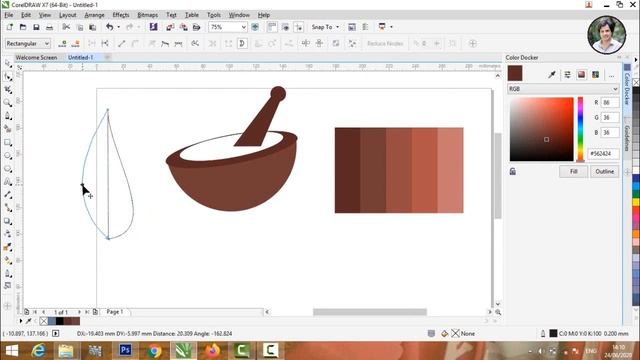Image resolution: width=640 pixels, height=360 pixels.
Task: Select the Transparency tool
Action: click(x=8, y=234)
